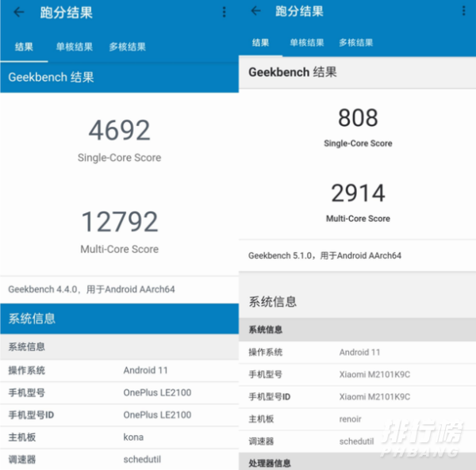Click schedutil value on right screen
476x470 pixels.
click(356, 441)
